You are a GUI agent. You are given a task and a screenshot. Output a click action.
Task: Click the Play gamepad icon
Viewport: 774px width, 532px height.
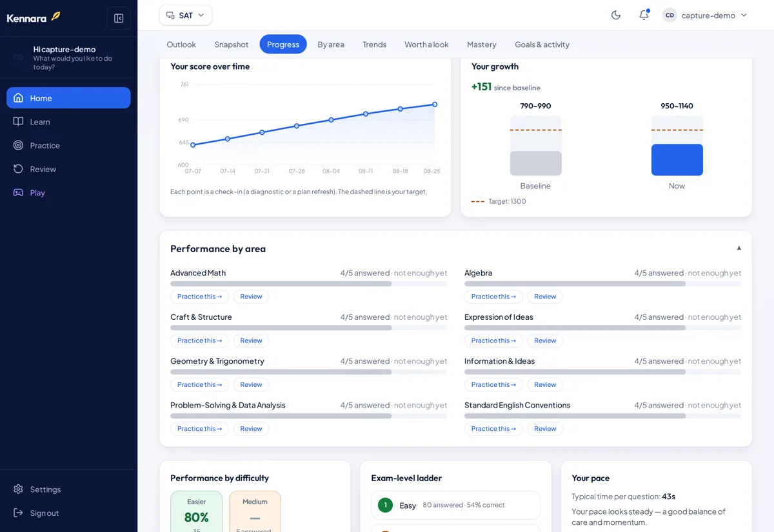coord(18,193)
